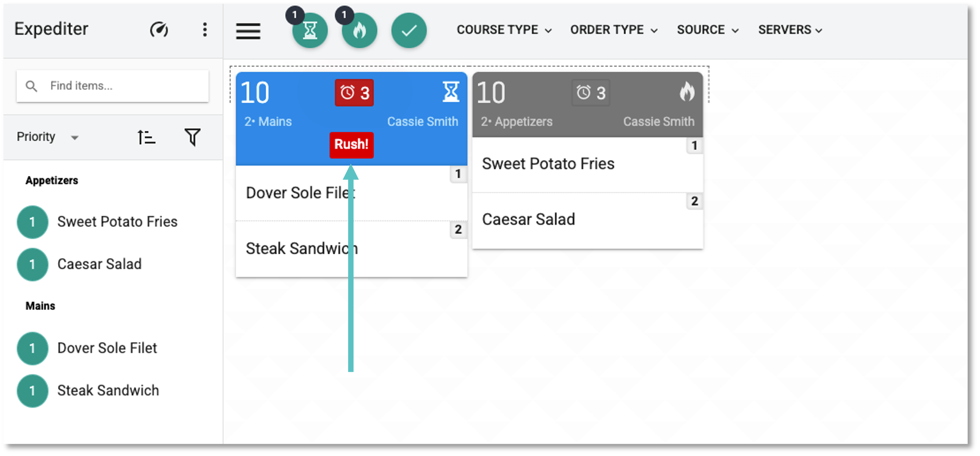Click the speedometer icon beside Expediter
The height and width of the screenshot is (456, 980).
(x=159, y=30)
